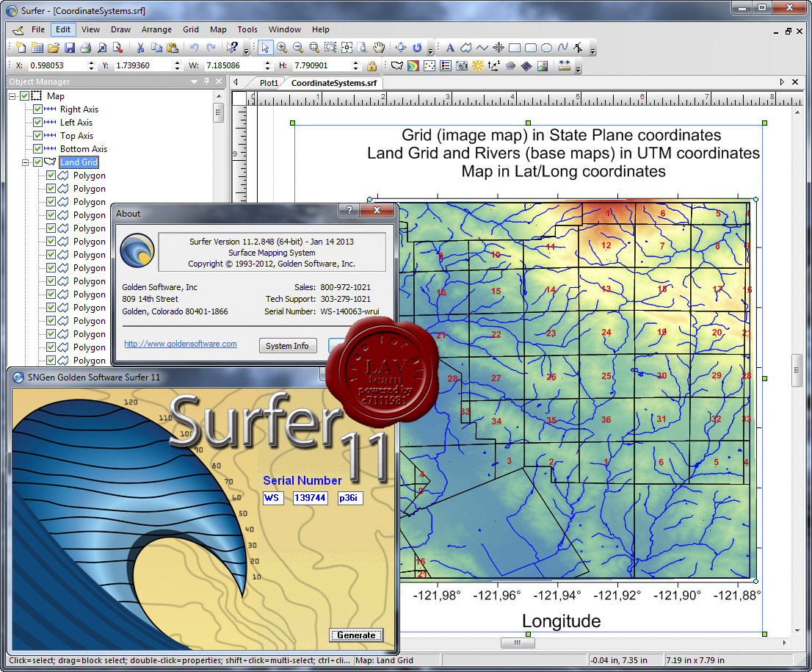The height and width of the screenshot is (672, 812).
Task: Create a new Base Map icon
Action: tap(397, 66)
